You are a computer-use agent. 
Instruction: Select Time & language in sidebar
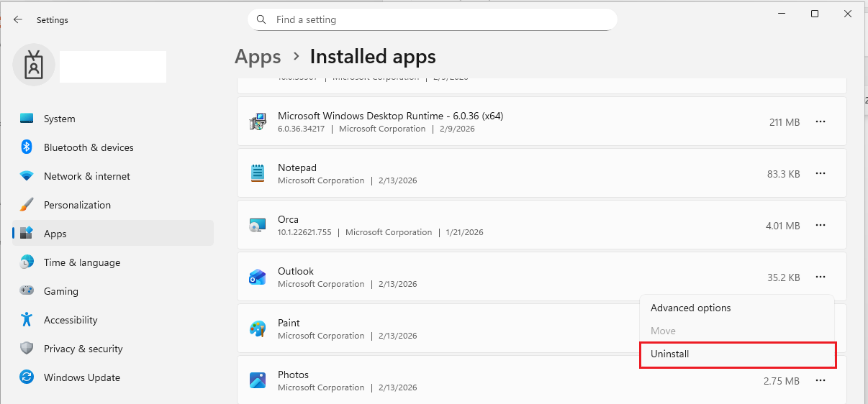pos(113,262)
